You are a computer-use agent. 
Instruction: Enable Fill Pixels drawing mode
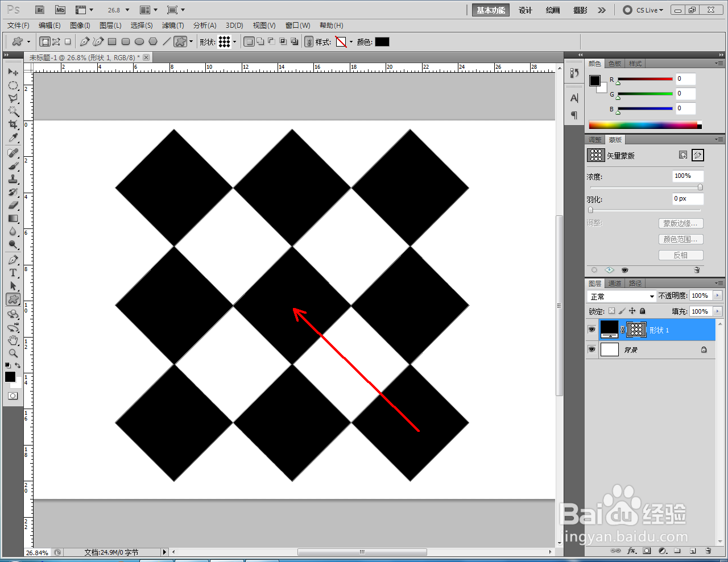click(x=68, y=41)
